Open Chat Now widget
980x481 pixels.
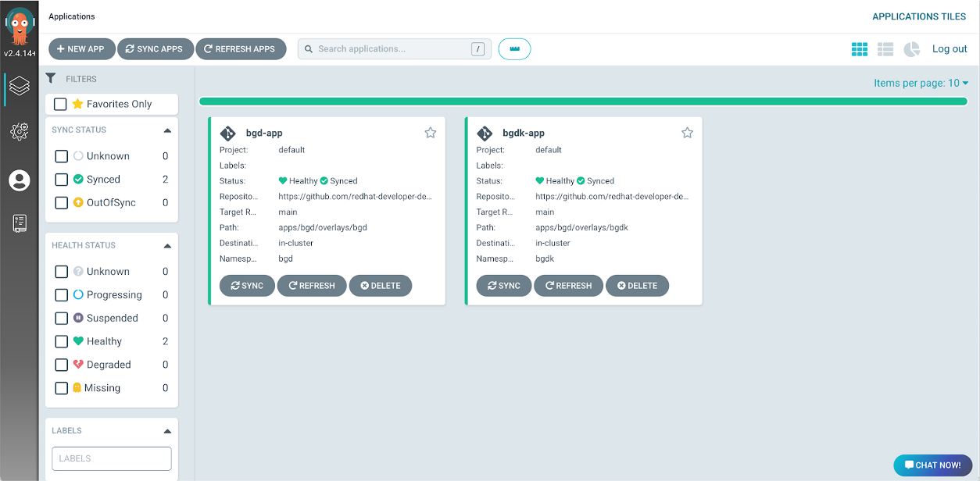click(x=933, y=465)
